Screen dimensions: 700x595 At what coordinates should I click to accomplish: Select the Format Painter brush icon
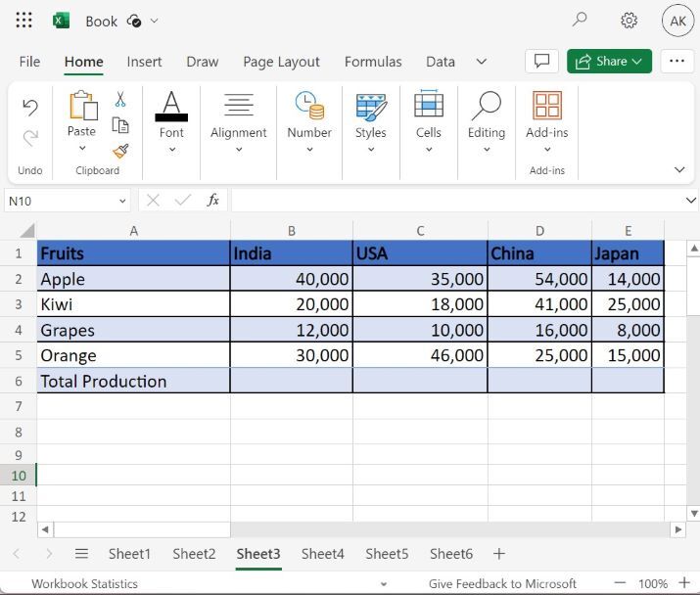(x=120, y=151)
